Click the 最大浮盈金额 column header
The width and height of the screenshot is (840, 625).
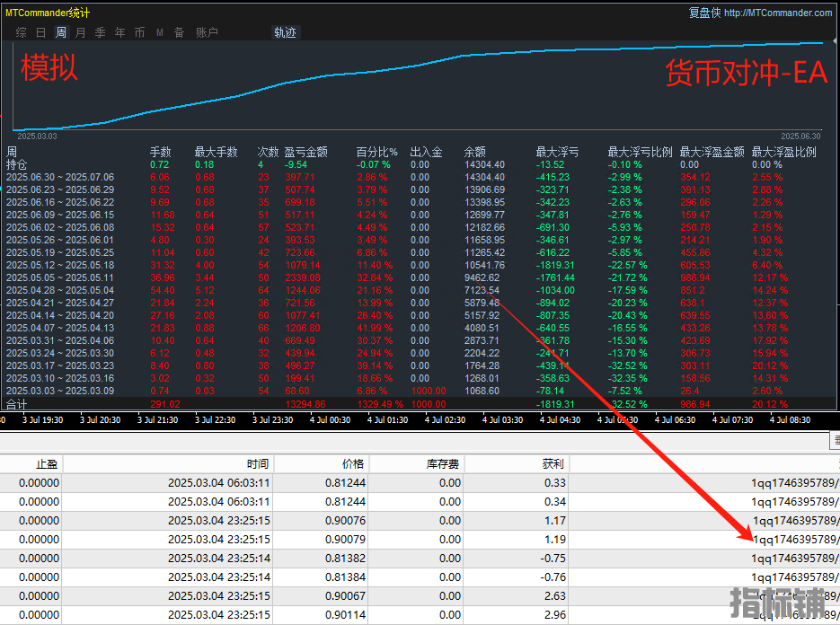(712, 152)
